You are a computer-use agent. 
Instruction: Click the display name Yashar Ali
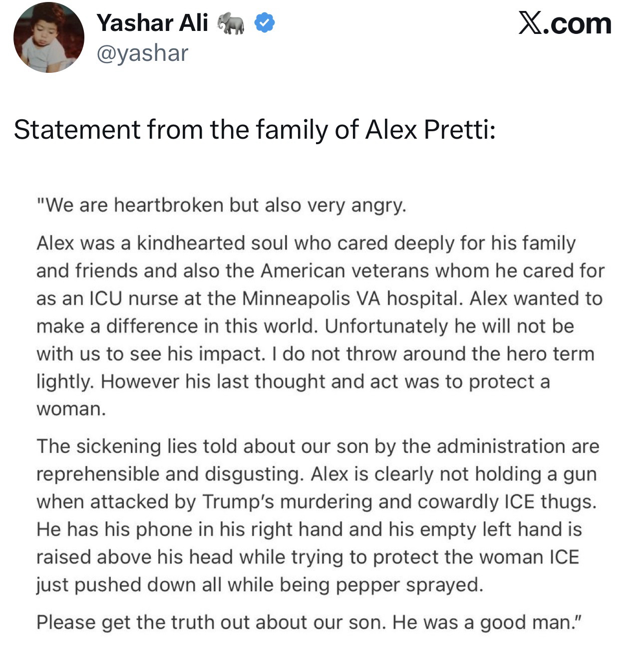(152, 23)
